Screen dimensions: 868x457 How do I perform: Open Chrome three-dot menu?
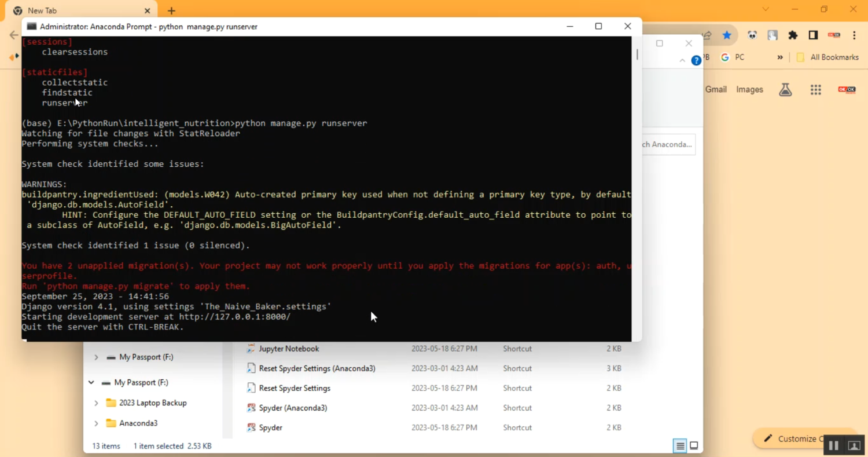click(854, 35)
